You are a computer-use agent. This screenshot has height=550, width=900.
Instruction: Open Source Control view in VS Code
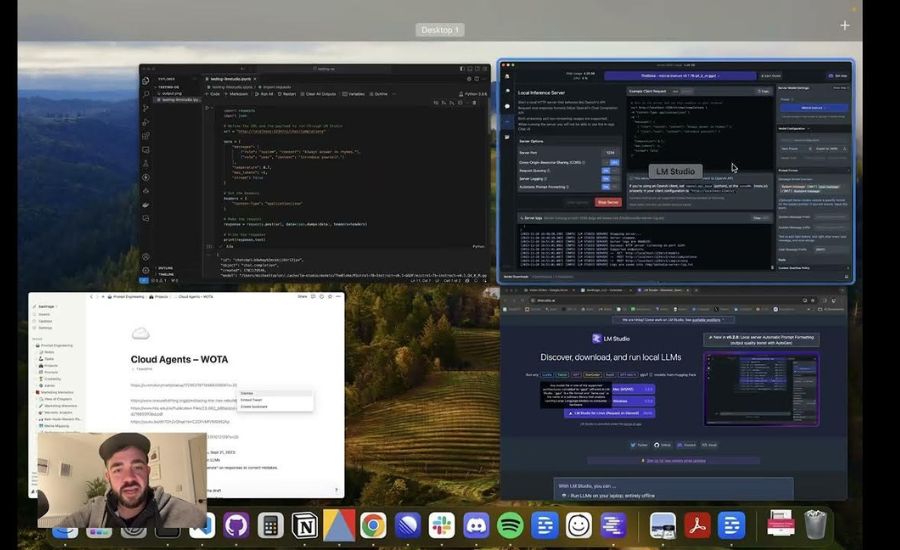pos(146,108)
